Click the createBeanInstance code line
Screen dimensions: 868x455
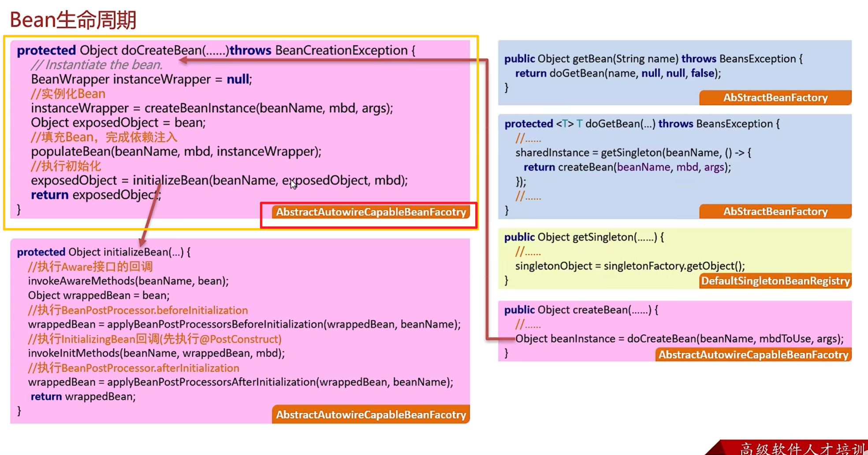click(x=212, y=108)
